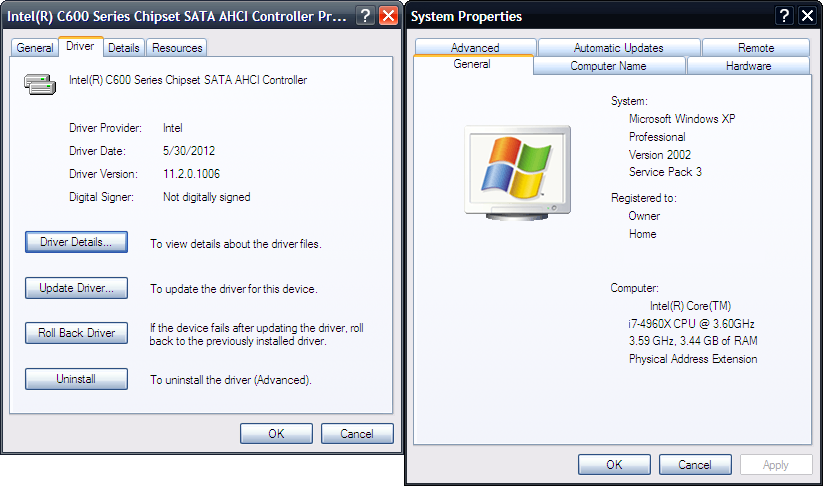Switch to the Remote tab
823x486 pixels.
click(x=756, y=48)
